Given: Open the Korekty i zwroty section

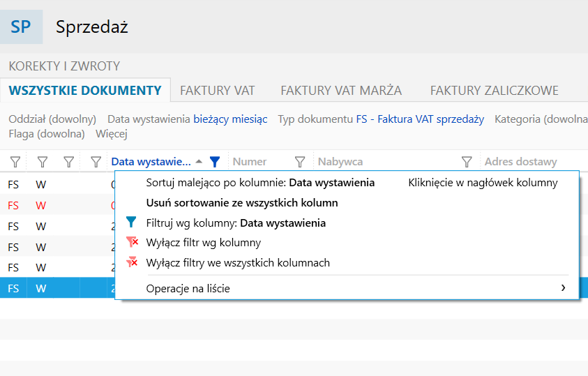Looking at the screenshot, I should click(64, 66).
